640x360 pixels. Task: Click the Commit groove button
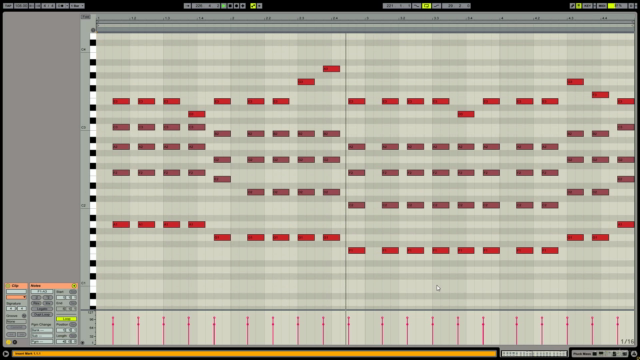(x=16, y=327)
